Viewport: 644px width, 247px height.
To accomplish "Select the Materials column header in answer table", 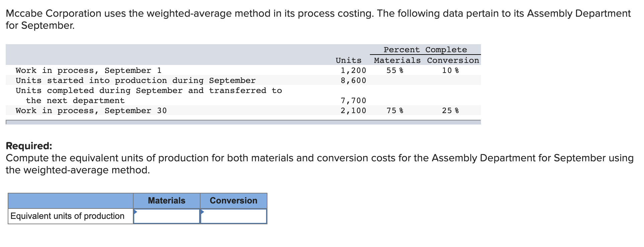I will pyautogui.click(x=167, y=200).
